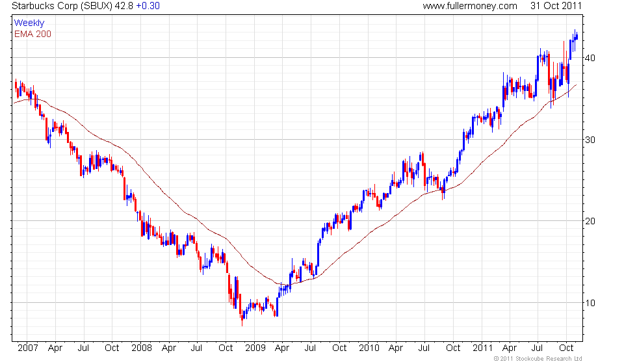The width and height of the screenshot is (637, 364).
Task: Click the 2007 year axis label
Action: click(27, 348)
